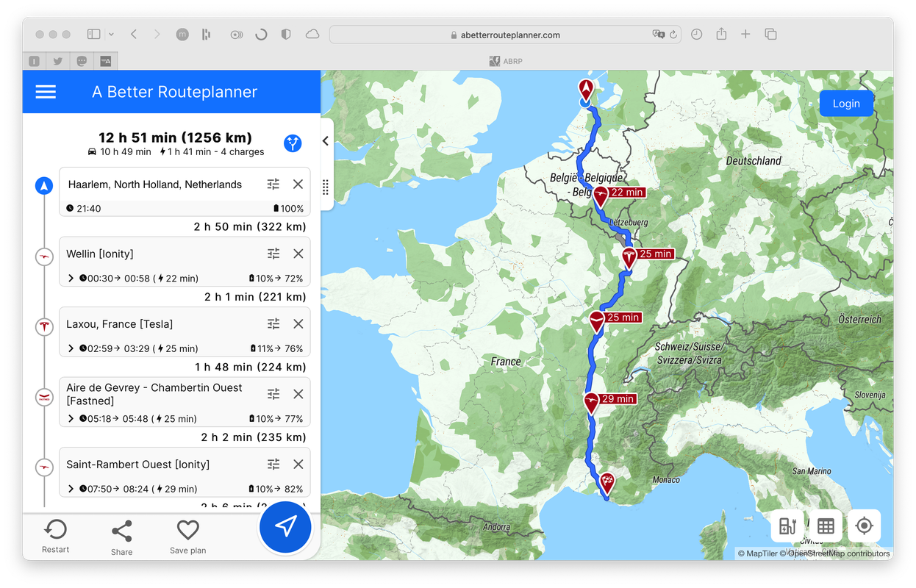Viewport: 916px width, 588px height.
Task: Share the route plan
Action: click(x=121, y=538)
